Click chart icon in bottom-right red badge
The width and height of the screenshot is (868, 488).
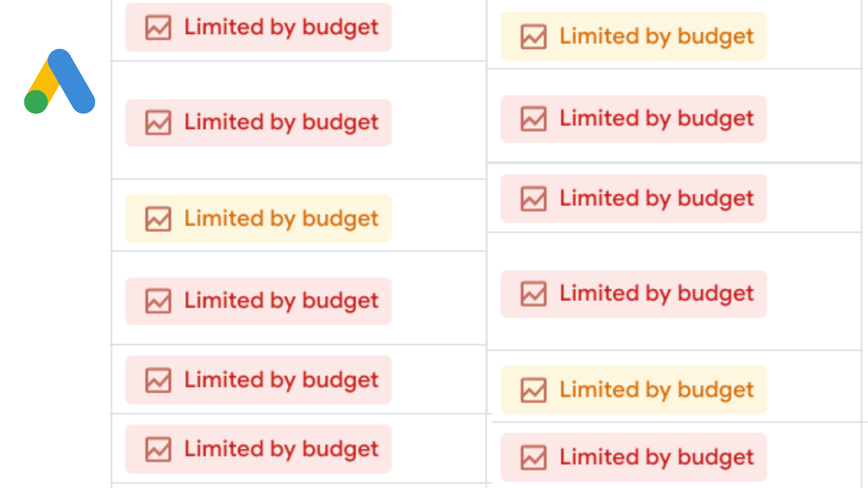click(x=534, y=457)
